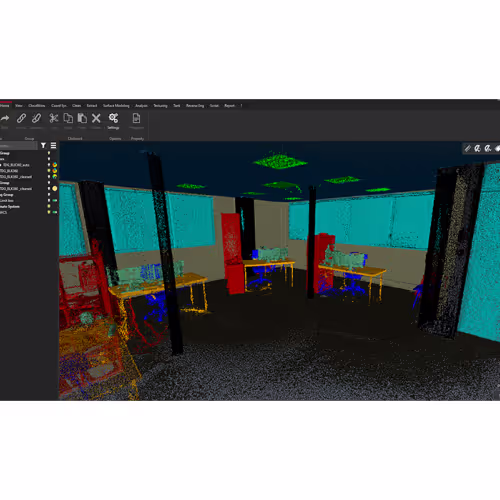Click the Link chain icon in the Group section
The width and height of the screenshot is (500, 500).
point(21,118)
